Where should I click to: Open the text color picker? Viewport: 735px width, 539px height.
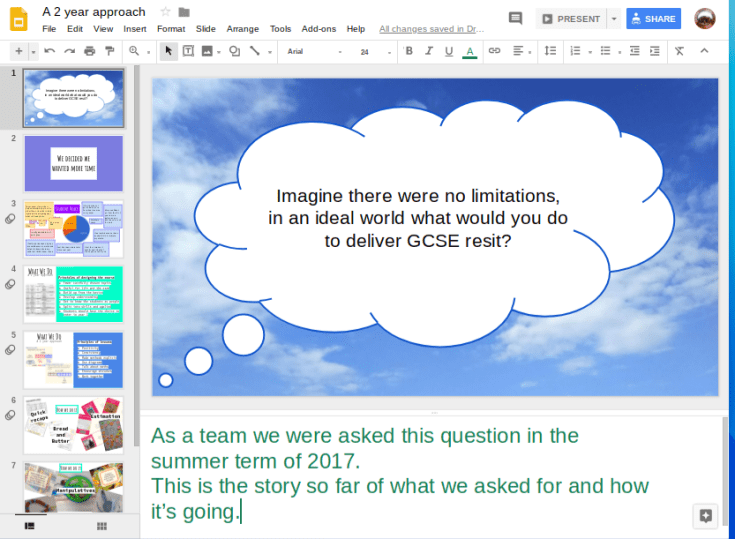469,51
